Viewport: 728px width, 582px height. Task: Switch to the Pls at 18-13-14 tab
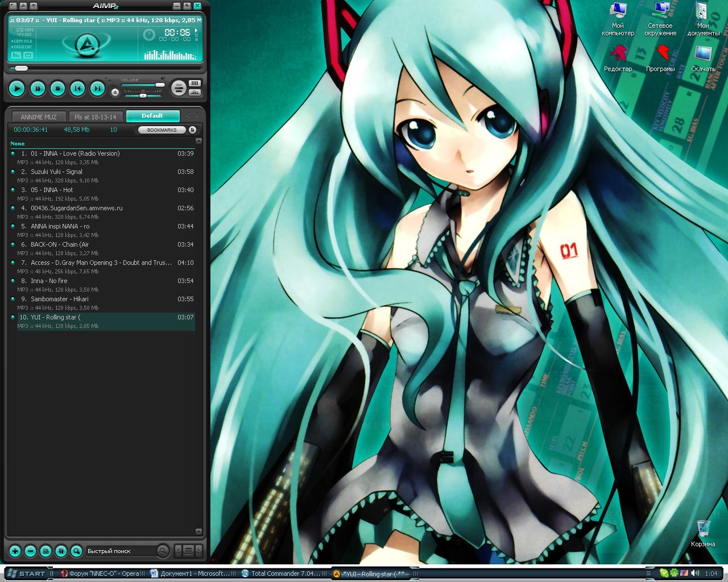96,117
